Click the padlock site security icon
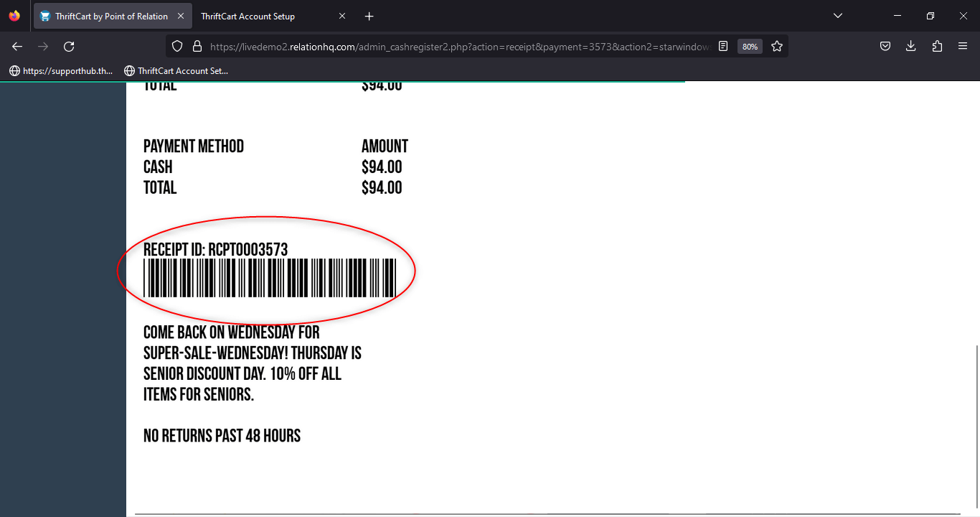 pos(197,45)
